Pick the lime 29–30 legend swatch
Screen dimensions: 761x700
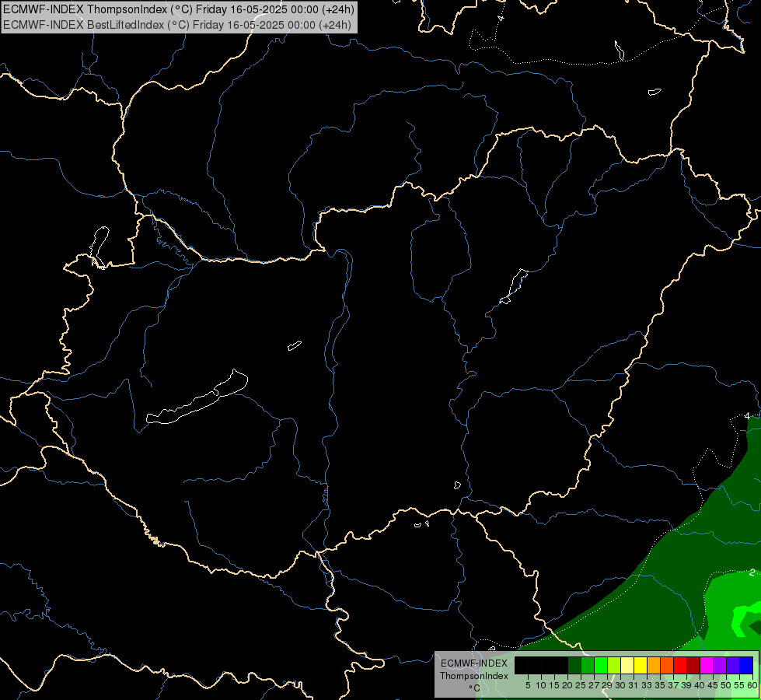pyautogui.click(x=614, y=665)
